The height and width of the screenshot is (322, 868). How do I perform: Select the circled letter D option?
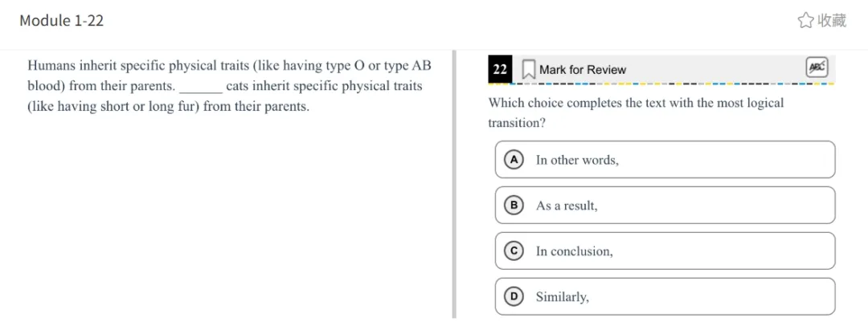[513, 297]
